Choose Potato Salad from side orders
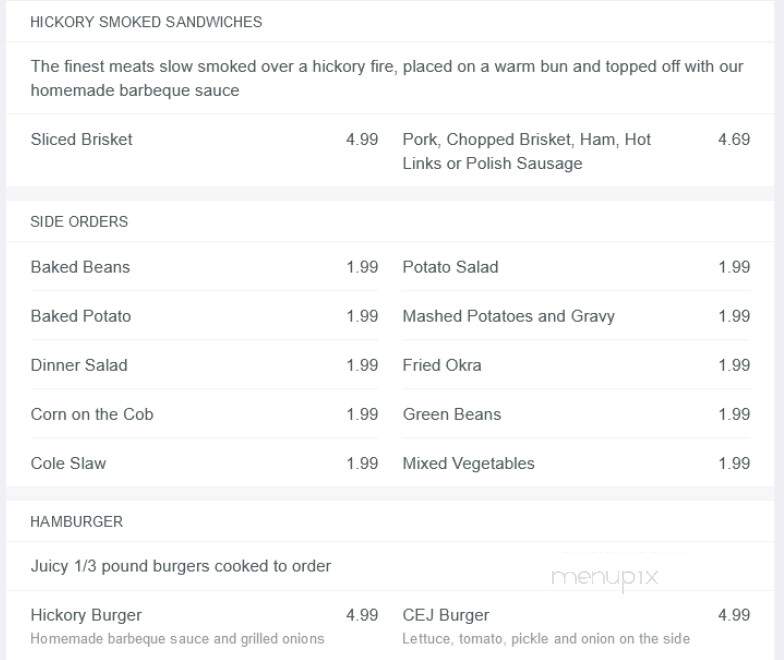The height and width of the screenshot is (660, 784). 450,267
